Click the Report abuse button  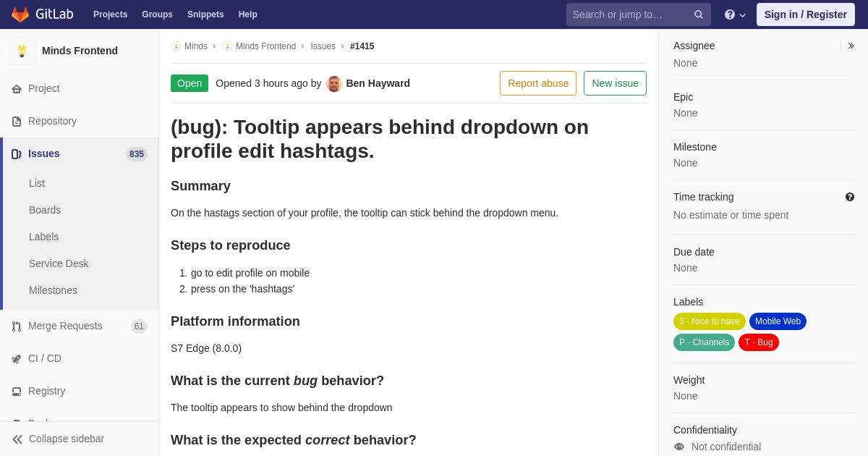pos(538,83)
